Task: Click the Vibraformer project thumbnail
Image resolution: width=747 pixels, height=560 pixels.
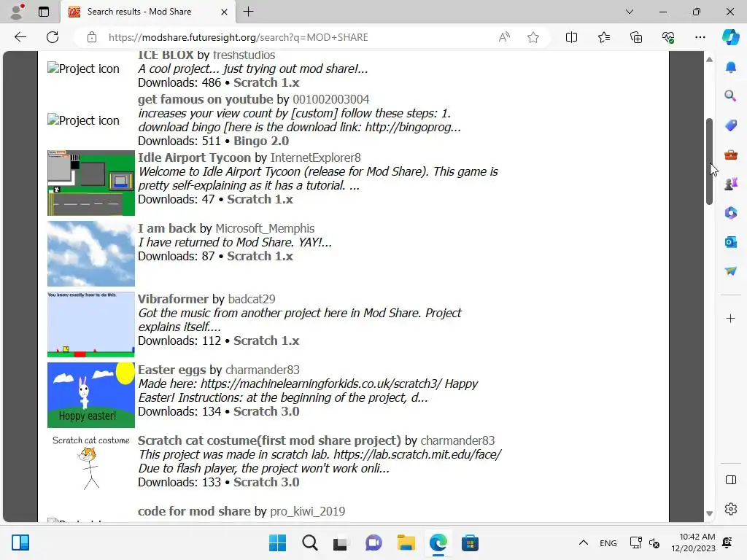Action: [91, 324]
